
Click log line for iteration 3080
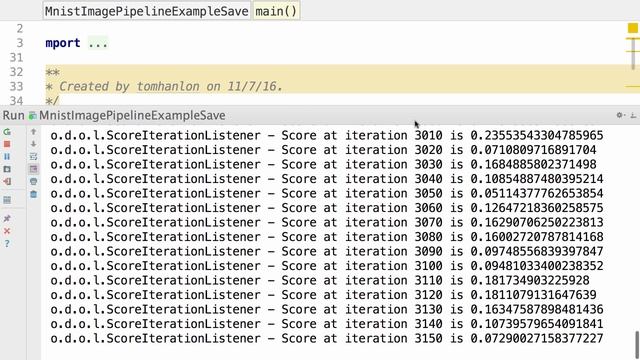(327, 237)
